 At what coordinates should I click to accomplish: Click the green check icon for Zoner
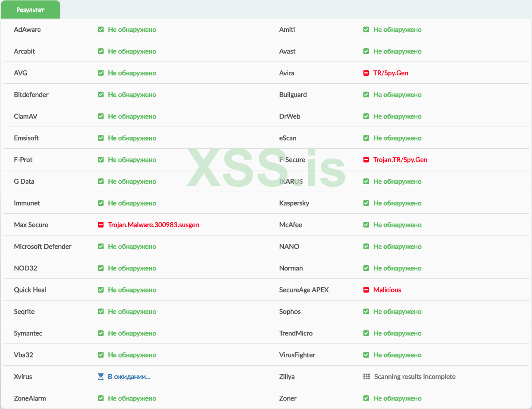pyautogui.click(x=366, y=398)
